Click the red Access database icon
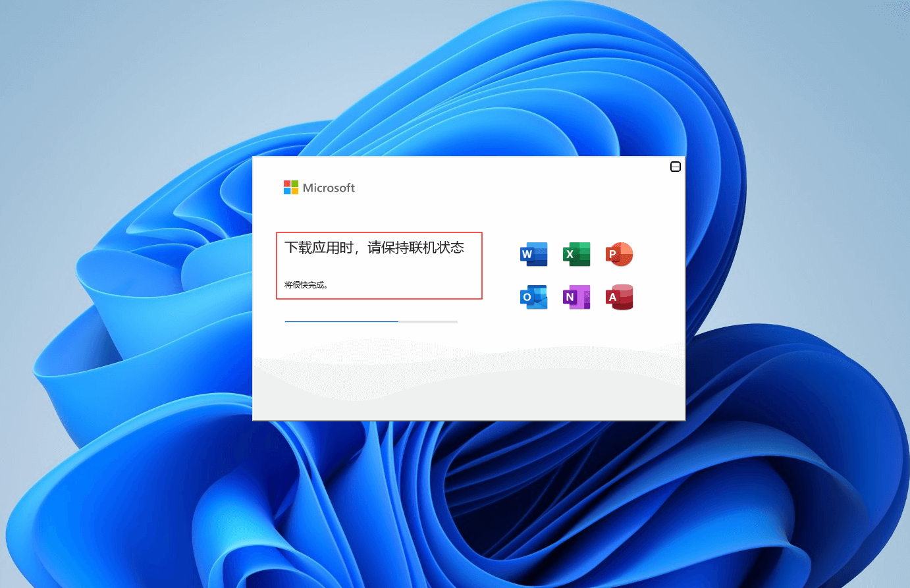The image size is (910, 588). point(619,297)
